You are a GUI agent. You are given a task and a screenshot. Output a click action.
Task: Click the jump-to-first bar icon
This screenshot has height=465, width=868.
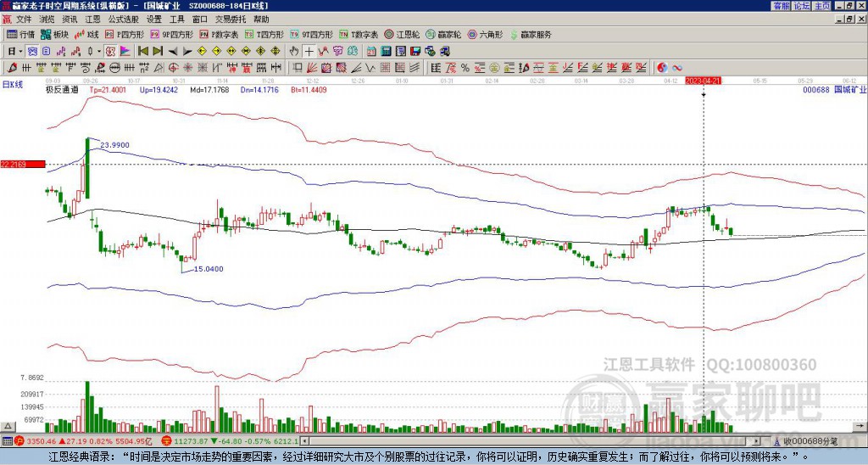142,52
